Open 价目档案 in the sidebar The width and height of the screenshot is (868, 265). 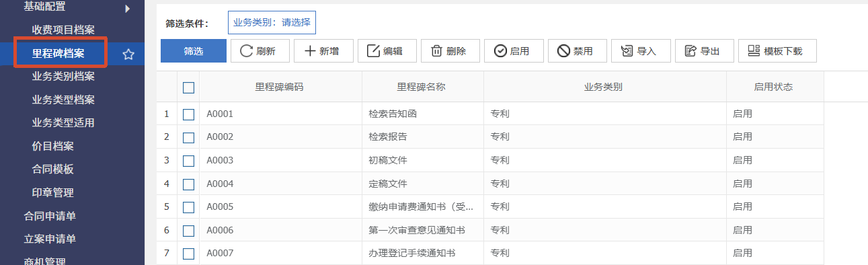point(52,146)
